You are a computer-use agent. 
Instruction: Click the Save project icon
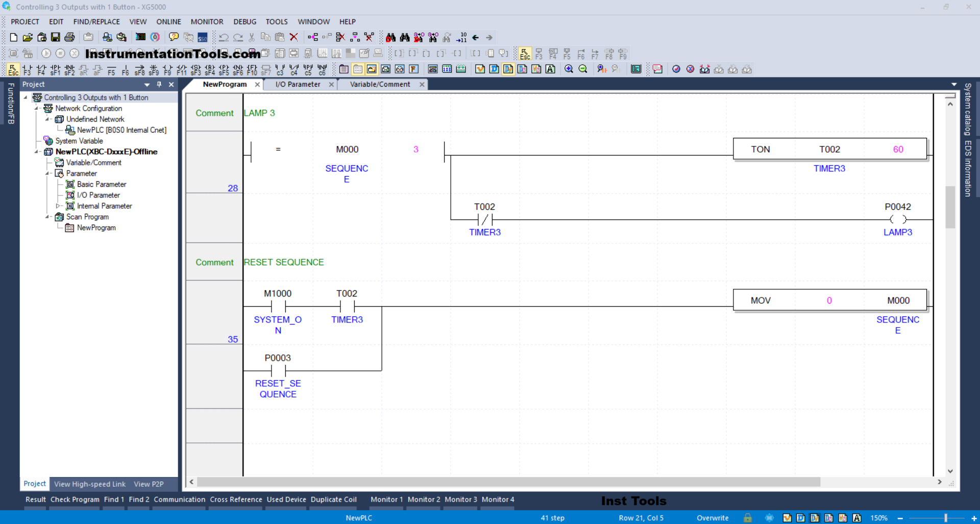56,37
